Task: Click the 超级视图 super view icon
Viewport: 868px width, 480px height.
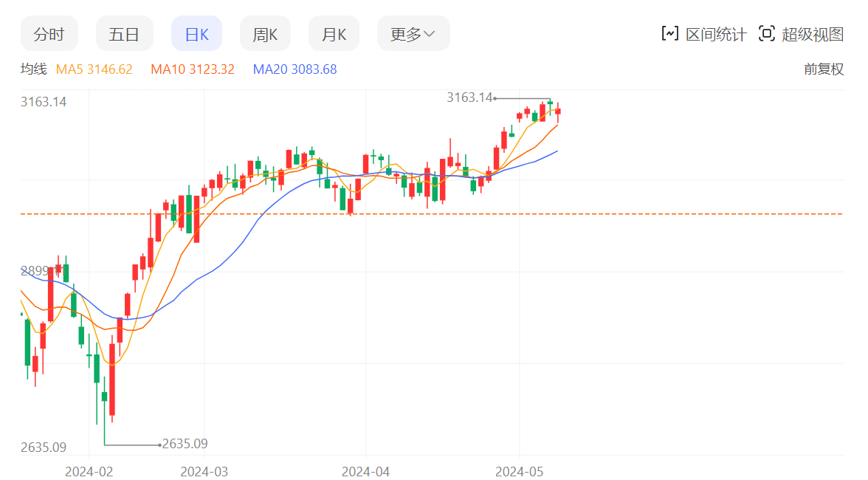Action: [x=767, y=34]
